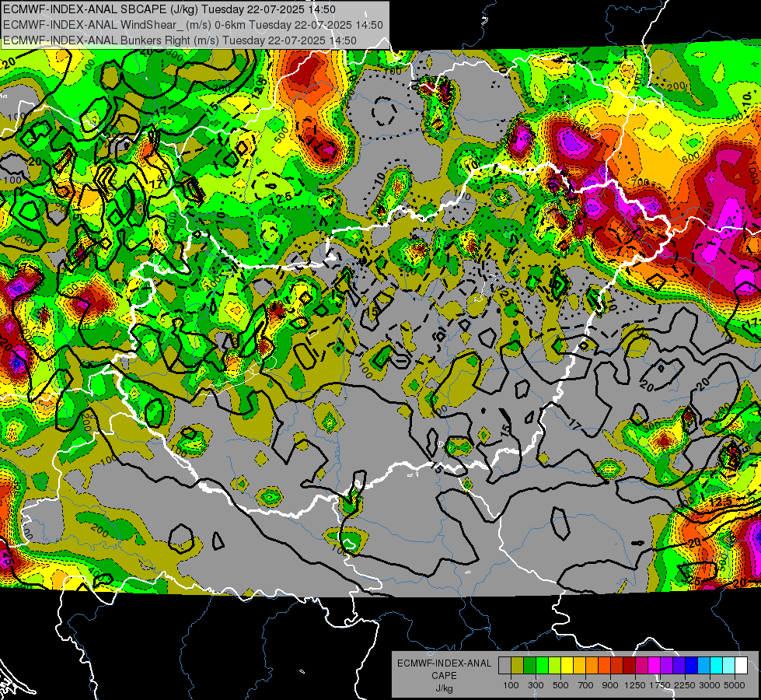Pick the purple swatch right of 1750
761x700 pixels.
point(666,665)
